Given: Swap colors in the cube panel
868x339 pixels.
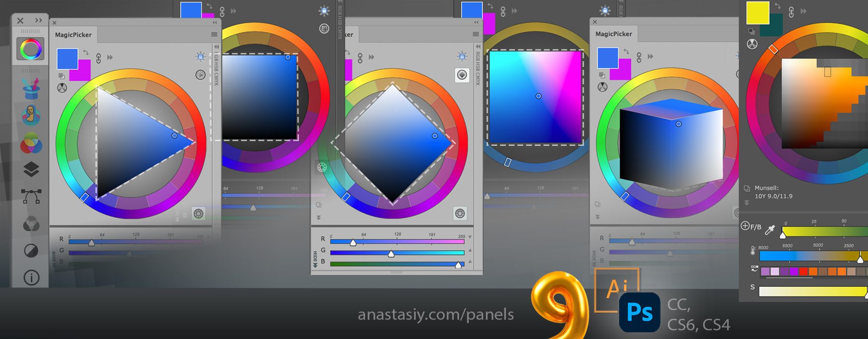Looking at the screenshot, I should pos(626,52).
